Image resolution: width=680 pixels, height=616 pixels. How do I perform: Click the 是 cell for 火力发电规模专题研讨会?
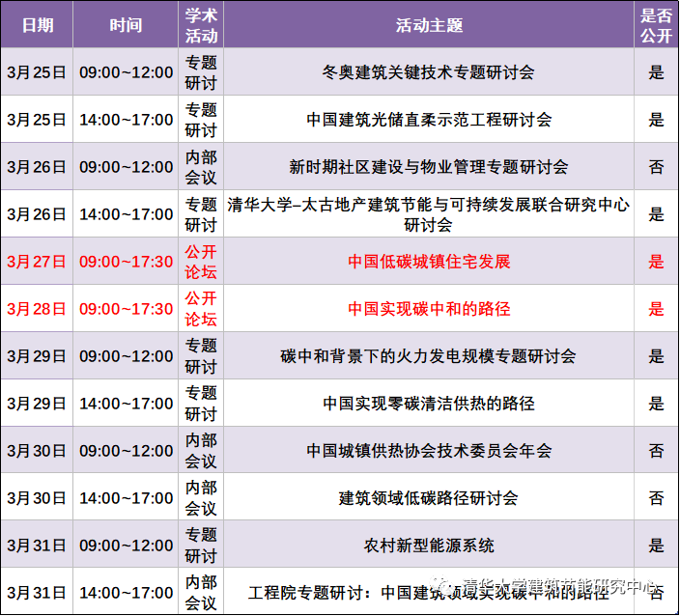coord(656,356)
